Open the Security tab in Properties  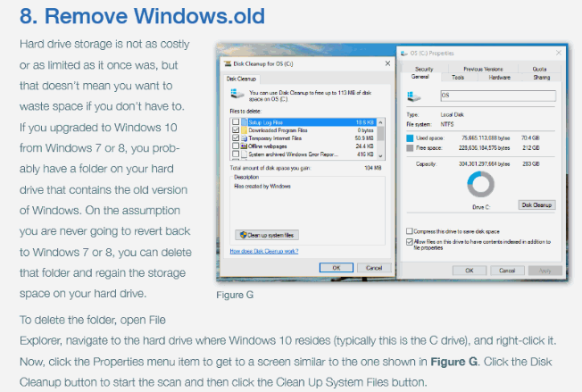423,69
